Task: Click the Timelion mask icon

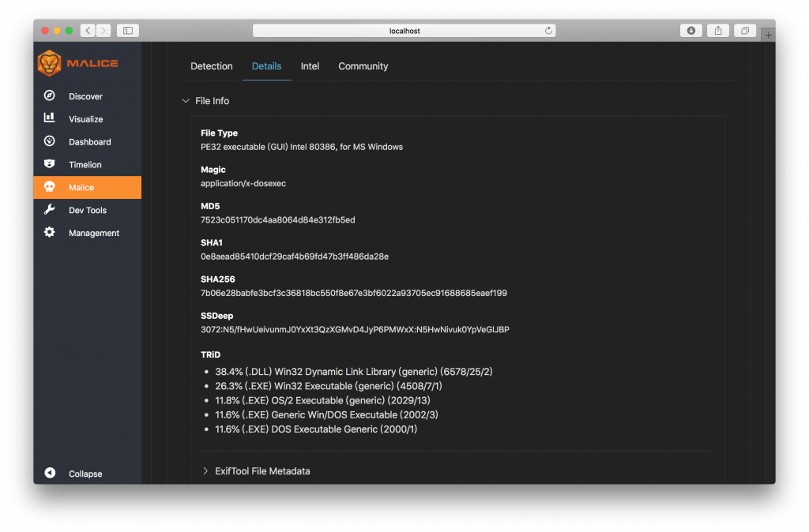Action: pyautogui.click(x=50, y=164)
